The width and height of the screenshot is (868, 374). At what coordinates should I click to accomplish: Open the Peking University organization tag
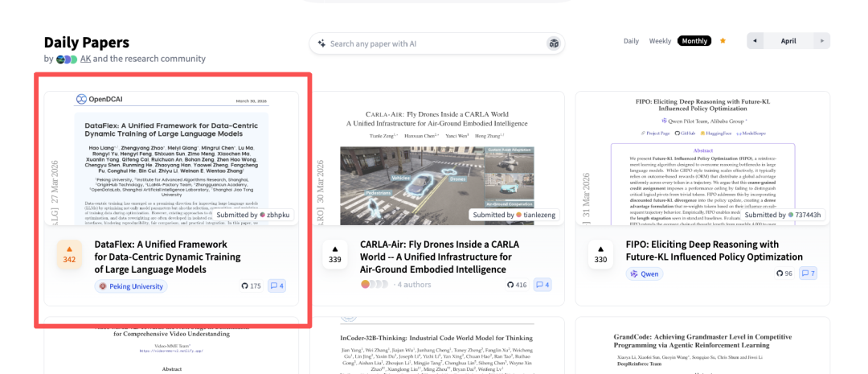131,286
